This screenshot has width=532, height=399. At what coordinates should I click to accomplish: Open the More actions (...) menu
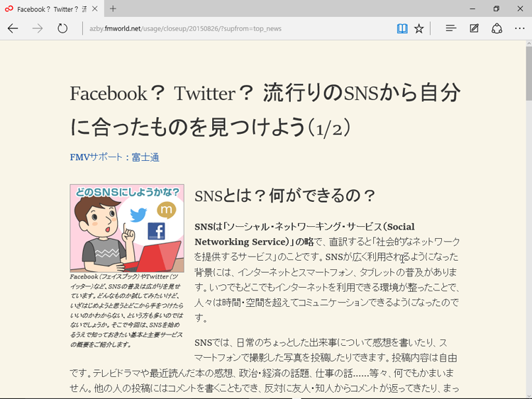click(519, 28)
